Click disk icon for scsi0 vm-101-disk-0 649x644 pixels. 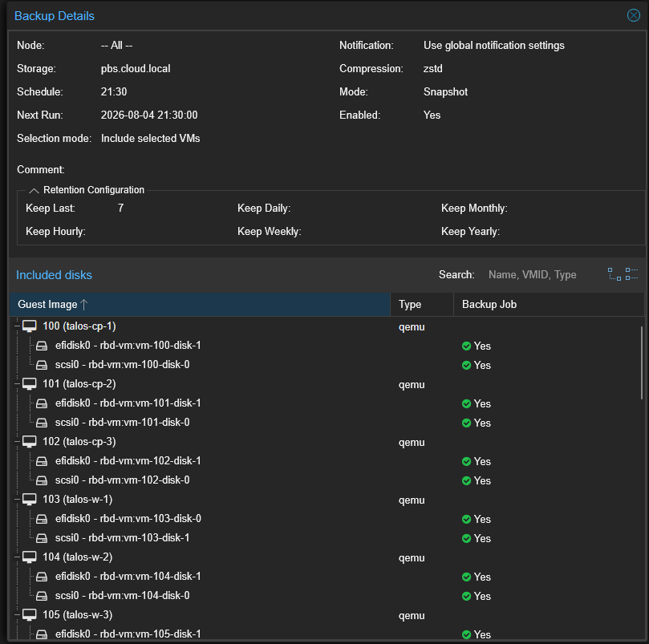click(42, 423)
